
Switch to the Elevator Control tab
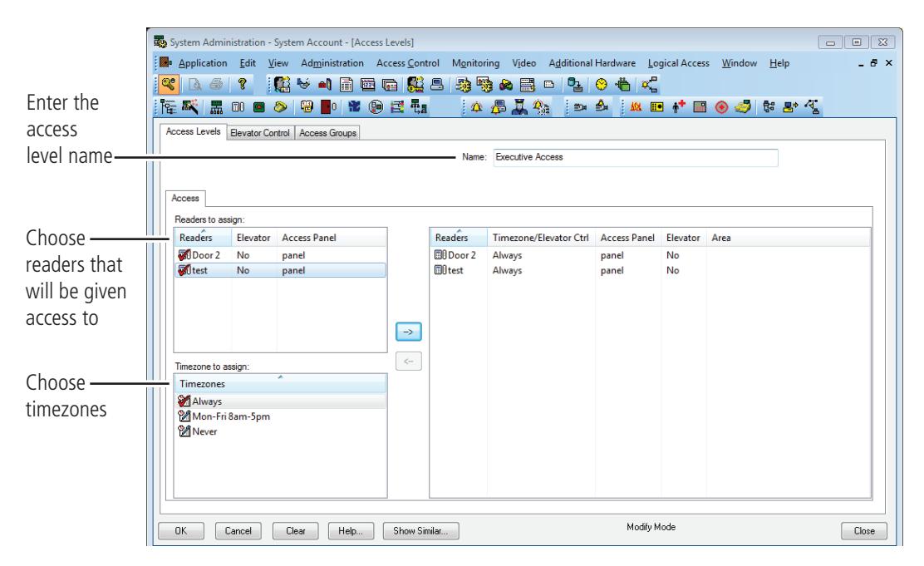point(260,133)
